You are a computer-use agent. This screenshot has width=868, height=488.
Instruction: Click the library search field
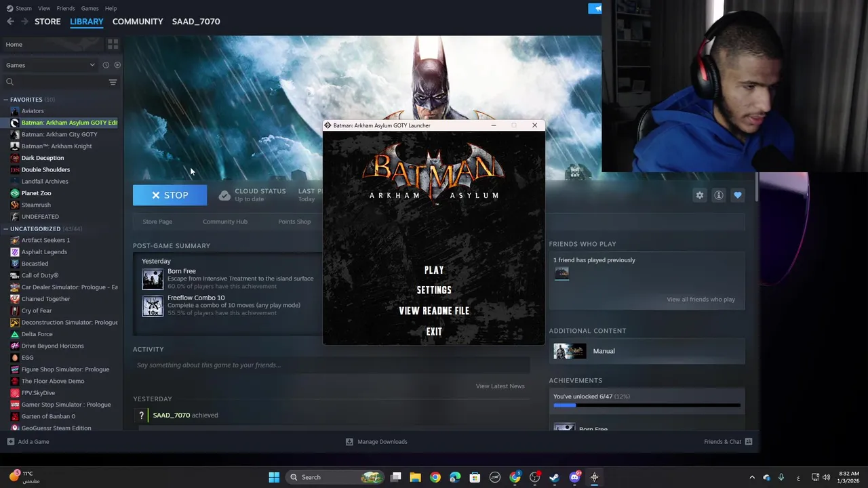pyautogui.click(x=56, y=82)
